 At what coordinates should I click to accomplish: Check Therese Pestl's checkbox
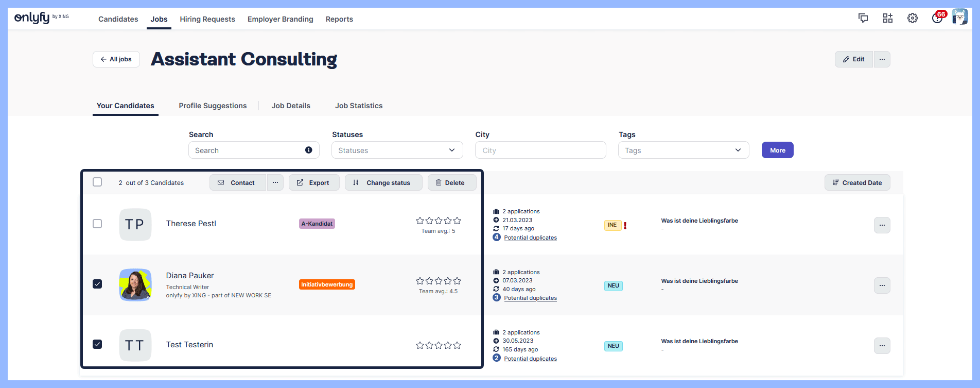[x=97, y=224]
